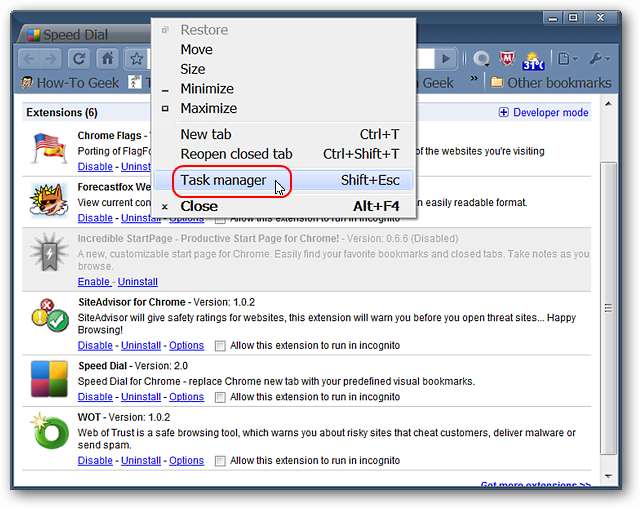Viewport: 640px width, 508px height.
Task: Disable the Chrome Flags extension
Action: click(95, 166)
